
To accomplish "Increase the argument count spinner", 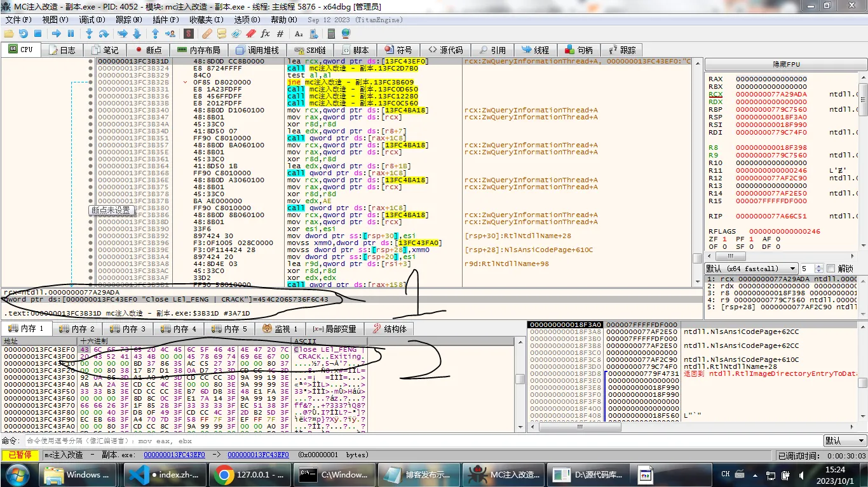I will [x=818, y=267].
